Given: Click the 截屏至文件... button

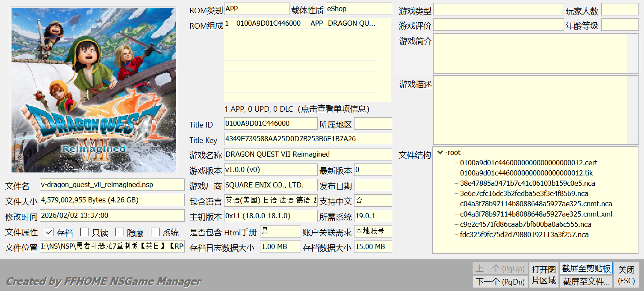Looking at the screenshot, I should tap(586, 282).
